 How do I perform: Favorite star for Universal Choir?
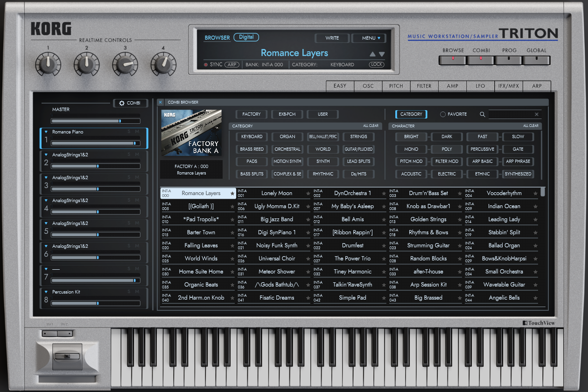coord(308,259)
